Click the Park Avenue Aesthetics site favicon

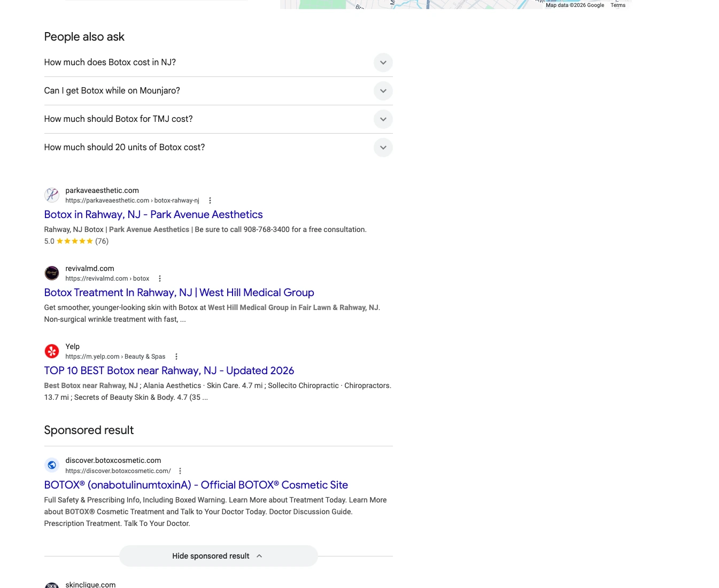click(x=52, y=195)
